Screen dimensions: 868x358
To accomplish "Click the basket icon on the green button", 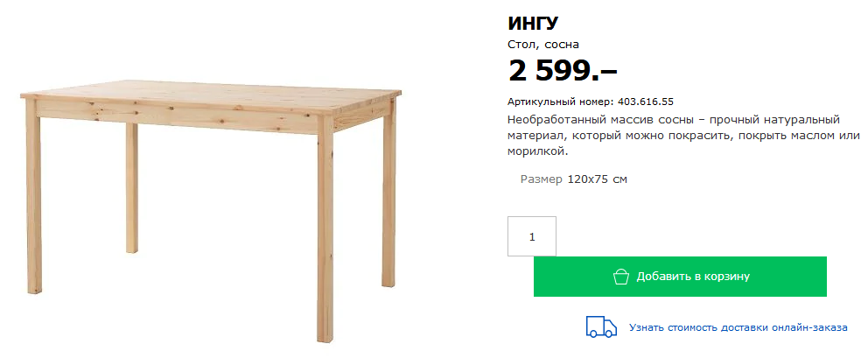I will click(x=621, y=277).
